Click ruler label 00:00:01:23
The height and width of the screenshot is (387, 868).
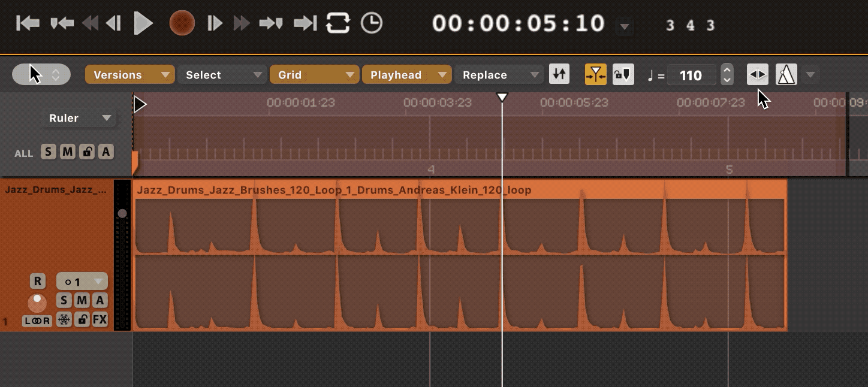click(x=301, y=102)
